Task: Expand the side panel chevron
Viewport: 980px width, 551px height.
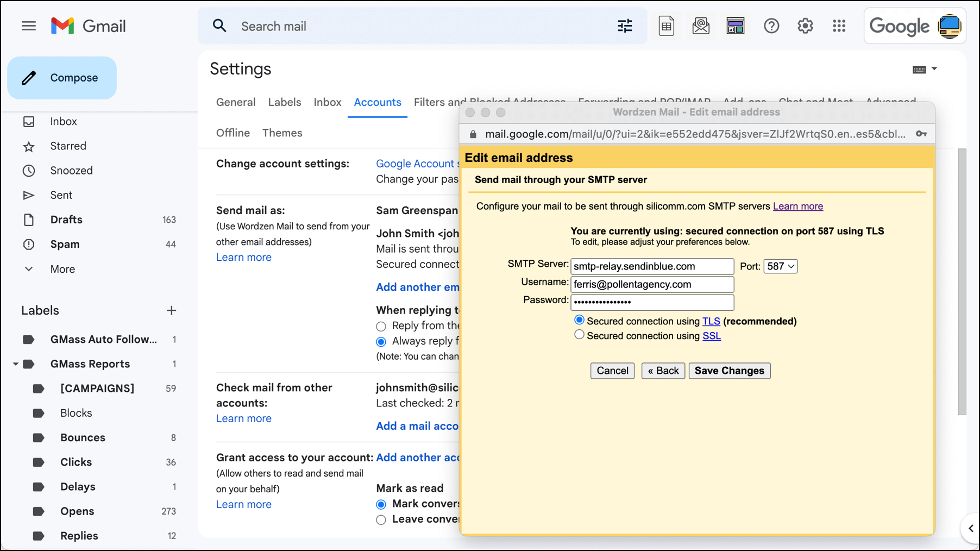Action: tap(971, 528)
